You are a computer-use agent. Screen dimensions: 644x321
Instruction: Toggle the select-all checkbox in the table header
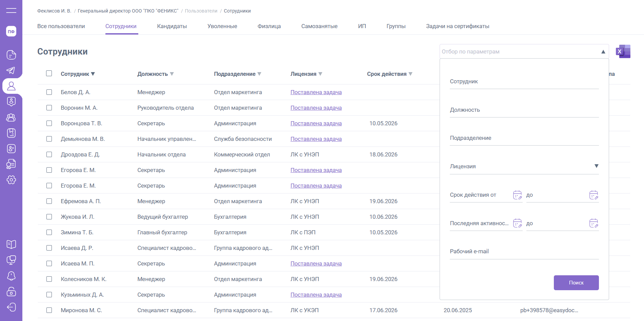pos(49,73)
